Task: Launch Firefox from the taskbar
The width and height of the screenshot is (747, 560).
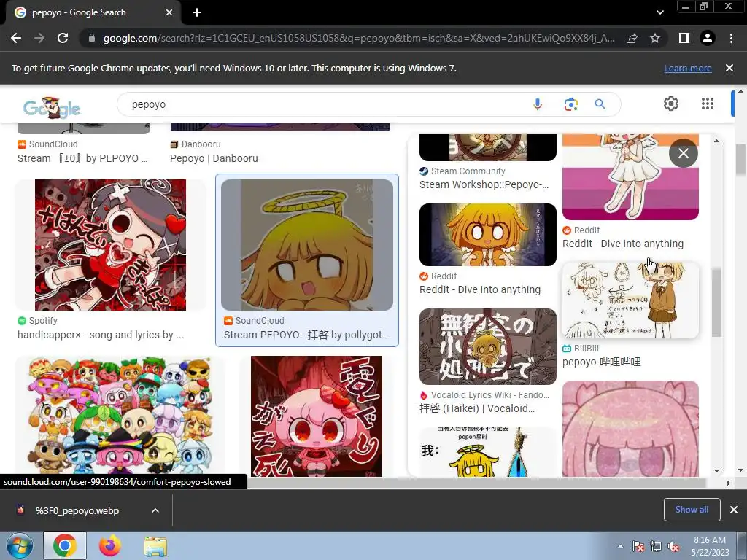Action: (110, 545)
